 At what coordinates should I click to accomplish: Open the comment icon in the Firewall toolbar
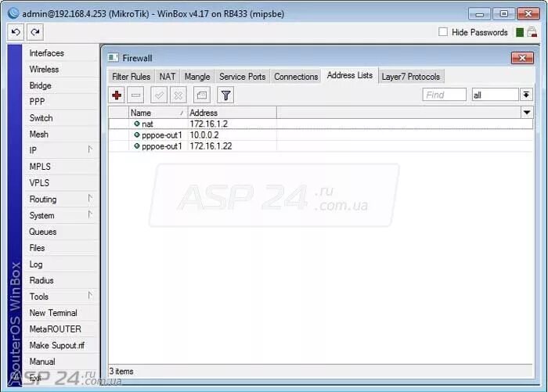click(x=202, y=95)
